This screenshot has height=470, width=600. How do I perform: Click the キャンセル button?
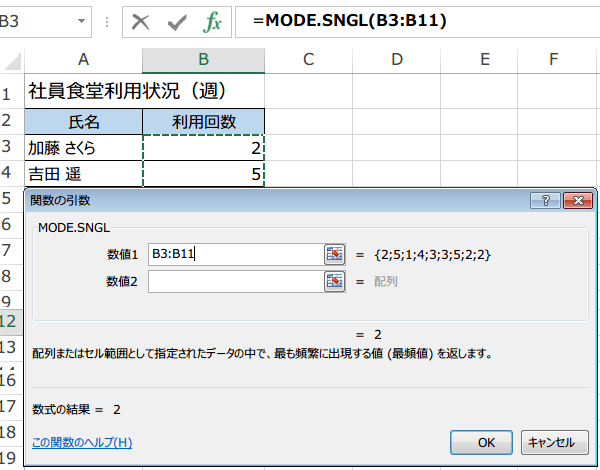(x=554, y=442)
